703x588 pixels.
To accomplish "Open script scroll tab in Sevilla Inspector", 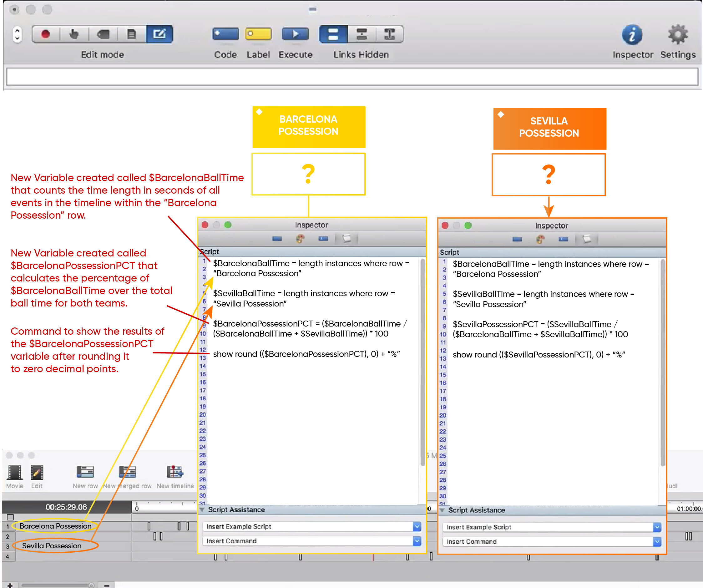I will click(587, 239).
